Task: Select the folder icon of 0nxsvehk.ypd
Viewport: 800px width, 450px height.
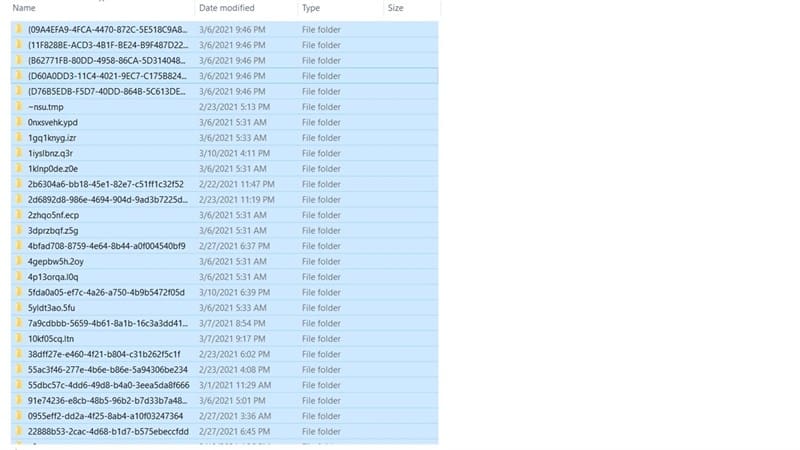Action: (19, 122)
